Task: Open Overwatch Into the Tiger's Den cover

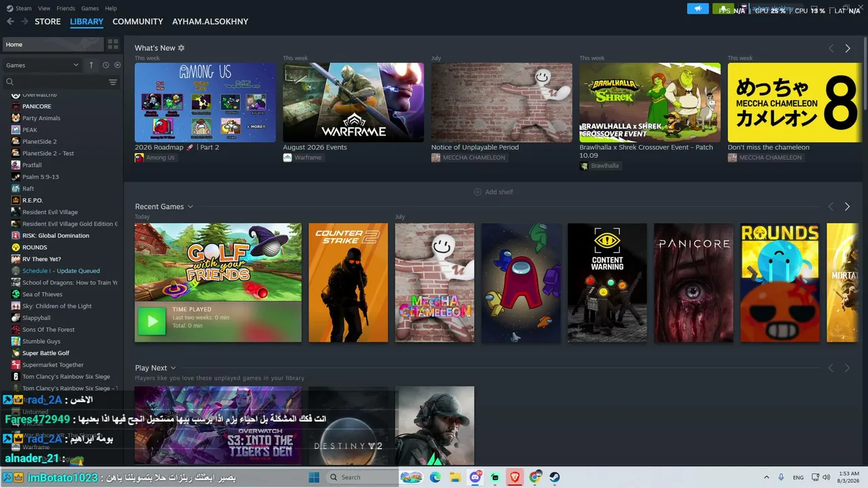Action: click(218, 426)
